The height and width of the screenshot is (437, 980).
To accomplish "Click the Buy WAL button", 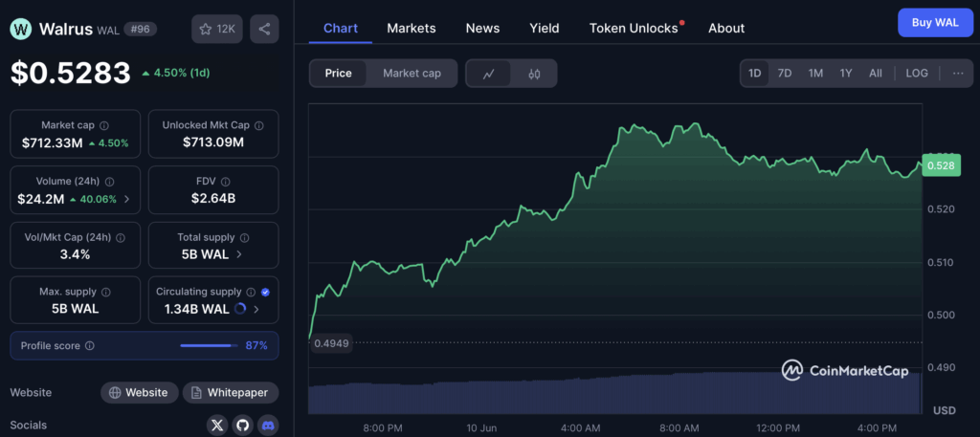I will pyautogui.click(x=935, y=23).
